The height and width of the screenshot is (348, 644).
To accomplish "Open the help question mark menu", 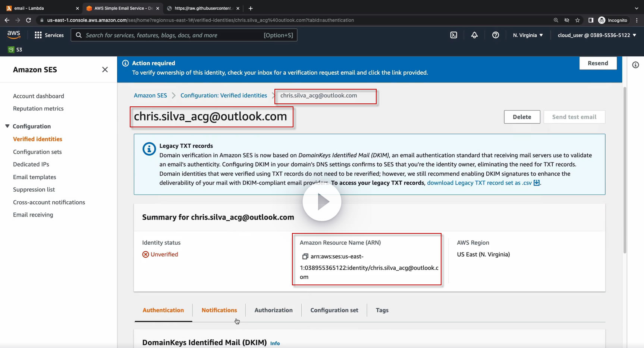I will 496,35.
